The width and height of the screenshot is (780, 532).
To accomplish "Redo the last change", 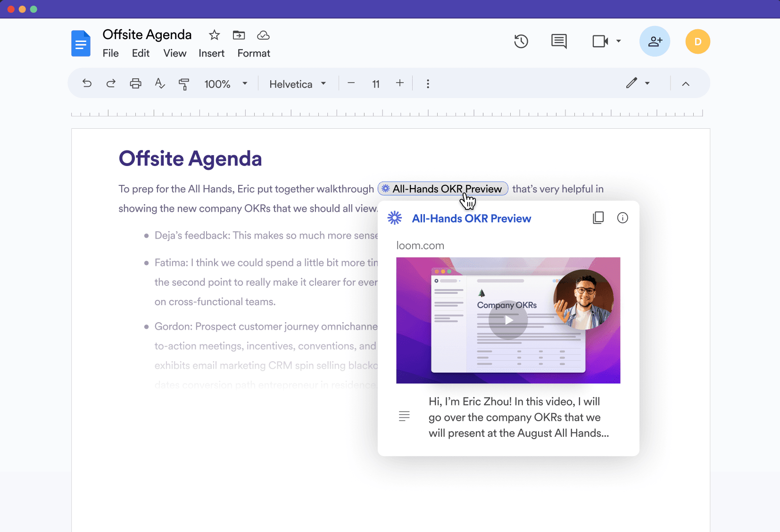I will point(111,83).
